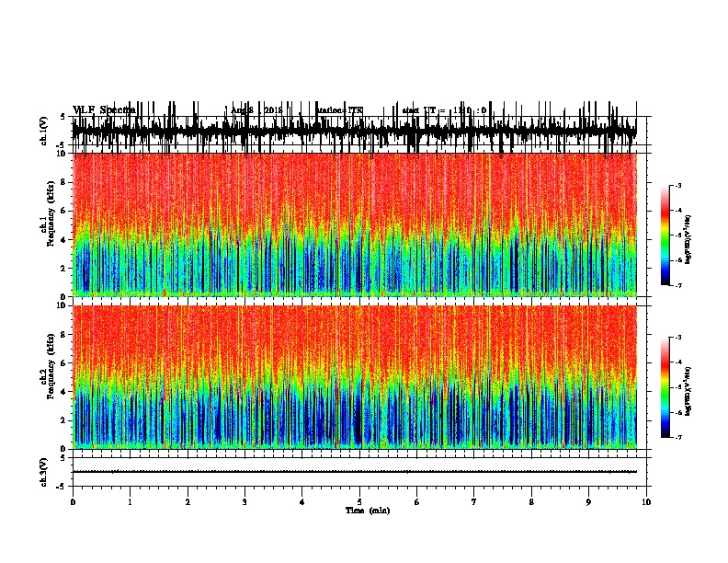Image resolution: width=728 pixels, height=563 pixels.
Task: Click the '-3' tick on ch.2 colorbar
Action: click(x=678, y=338)
